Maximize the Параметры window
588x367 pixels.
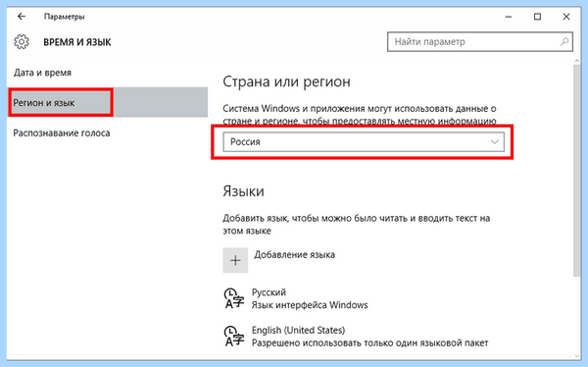[x=537, y=17]
